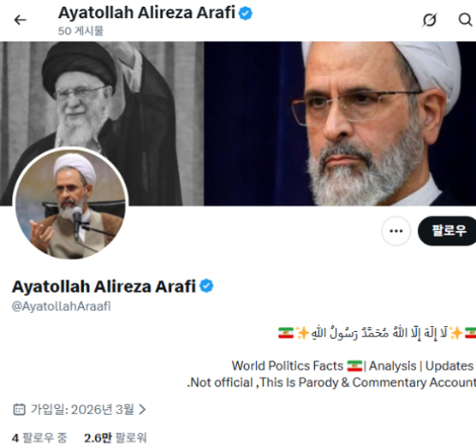Open the black-and-white banner photo
Viewport: 476px width, 448px height.
(x=102, y=95)
